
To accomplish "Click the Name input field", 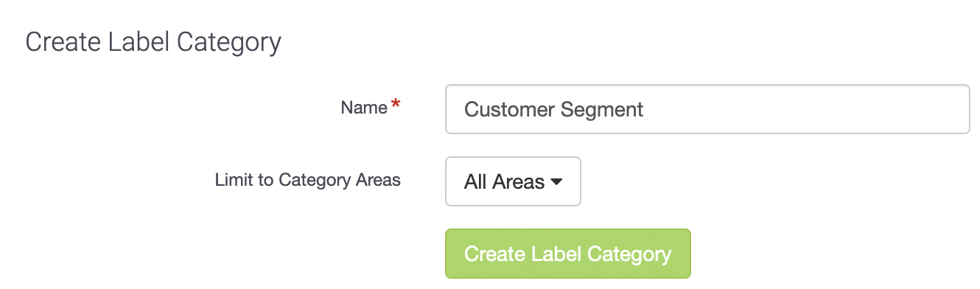I will click(707, 109).
